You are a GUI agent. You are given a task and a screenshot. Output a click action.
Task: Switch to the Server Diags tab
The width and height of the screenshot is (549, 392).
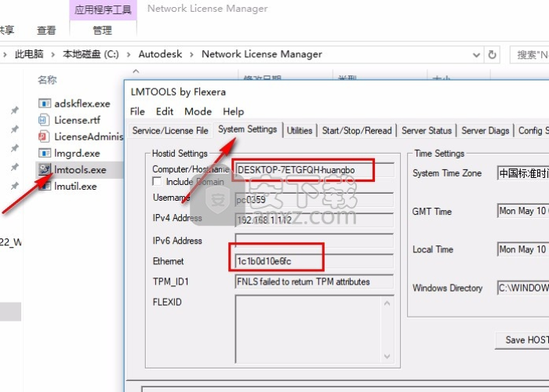coord(485,131)
